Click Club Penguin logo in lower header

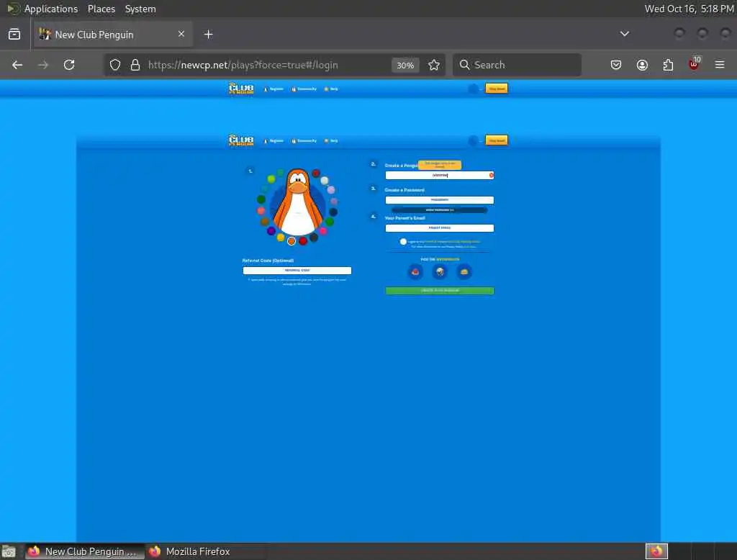pyautogui.click(x=241, y=140)
